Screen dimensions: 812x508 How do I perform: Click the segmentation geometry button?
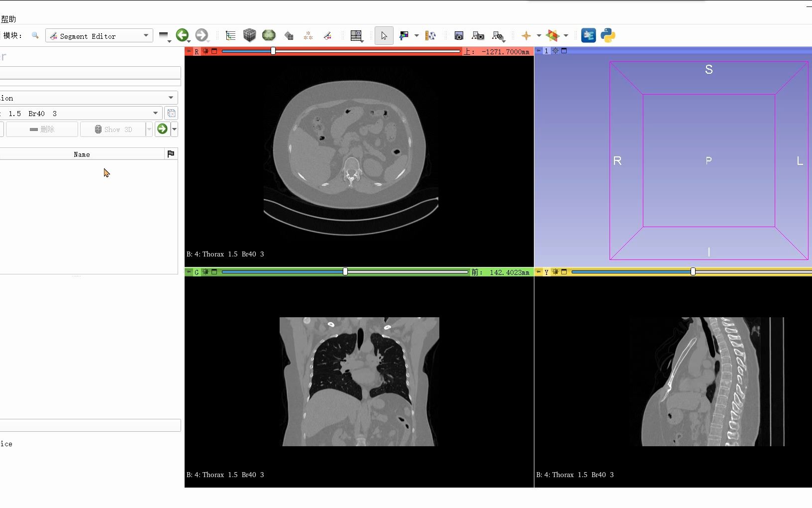coord(171,113)
